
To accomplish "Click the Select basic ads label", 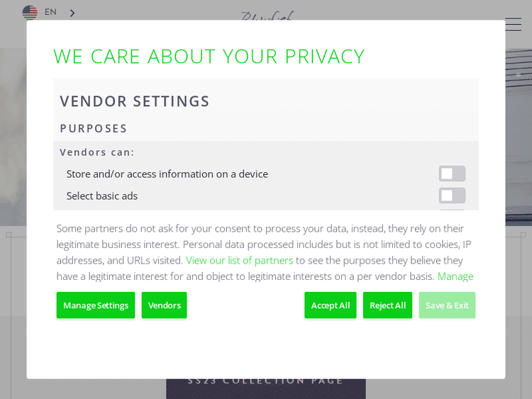I will (x=102, y=196).
